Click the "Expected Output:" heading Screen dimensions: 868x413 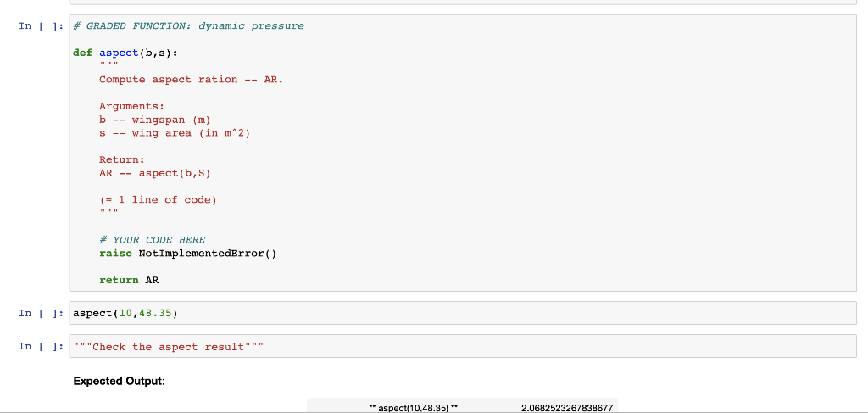[x=119, y=382]
